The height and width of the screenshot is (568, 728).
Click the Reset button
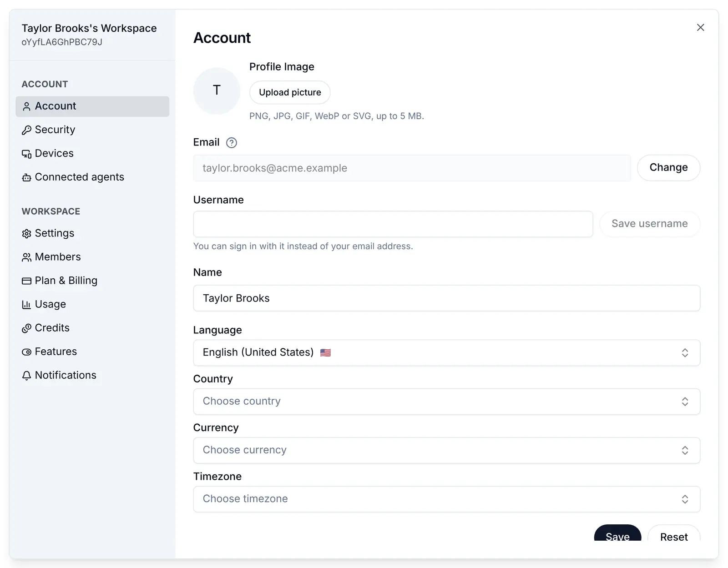click(x=674, y=533)
